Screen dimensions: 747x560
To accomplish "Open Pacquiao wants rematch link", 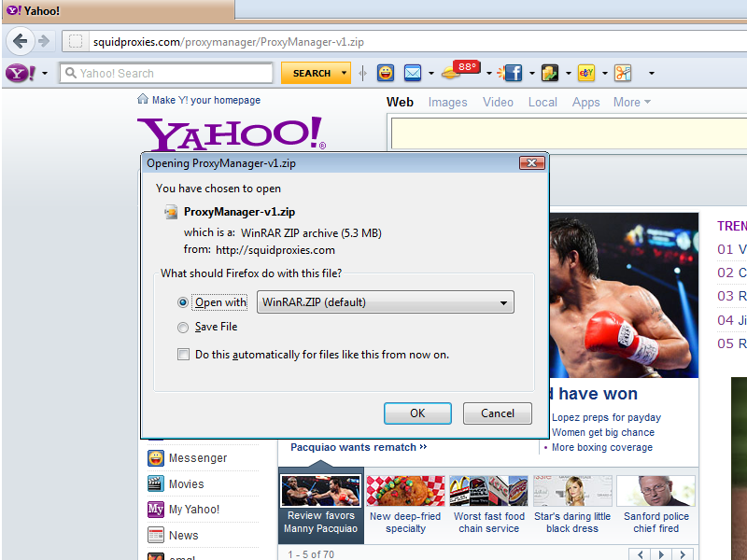I will pos(359,447).
